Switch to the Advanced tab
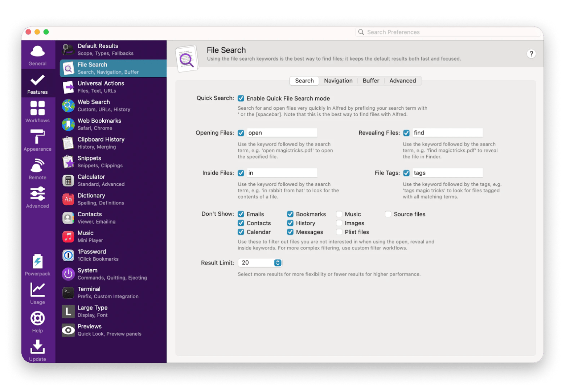 click(402, 81)
